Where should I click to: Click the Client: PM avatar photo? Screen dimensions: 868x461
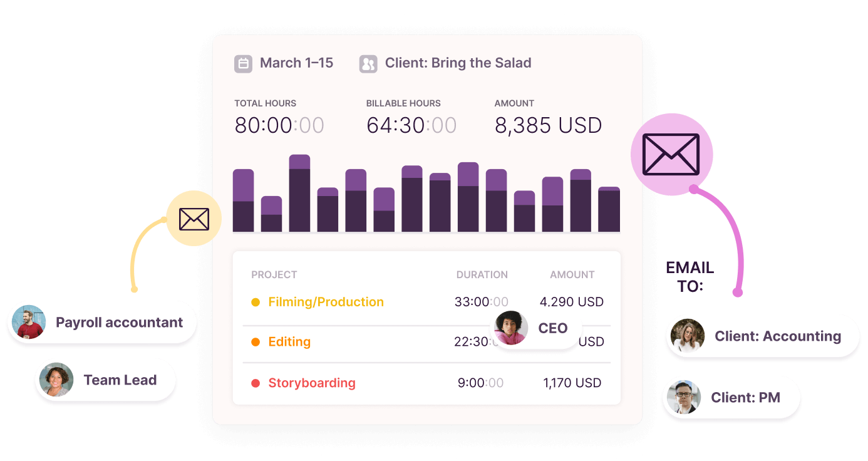pyautogui.click(x=684, y=397)
